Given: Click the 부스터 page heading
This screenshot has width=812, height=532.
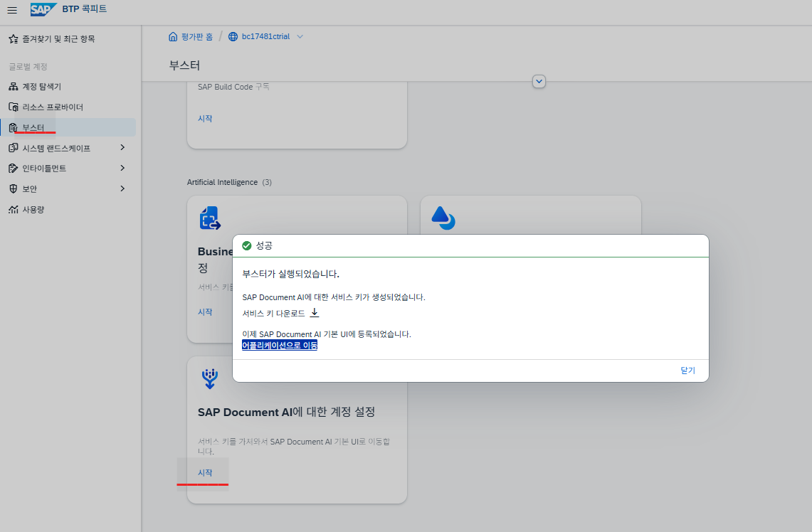Looking at the screenshot, I should (x=184, y=65).
